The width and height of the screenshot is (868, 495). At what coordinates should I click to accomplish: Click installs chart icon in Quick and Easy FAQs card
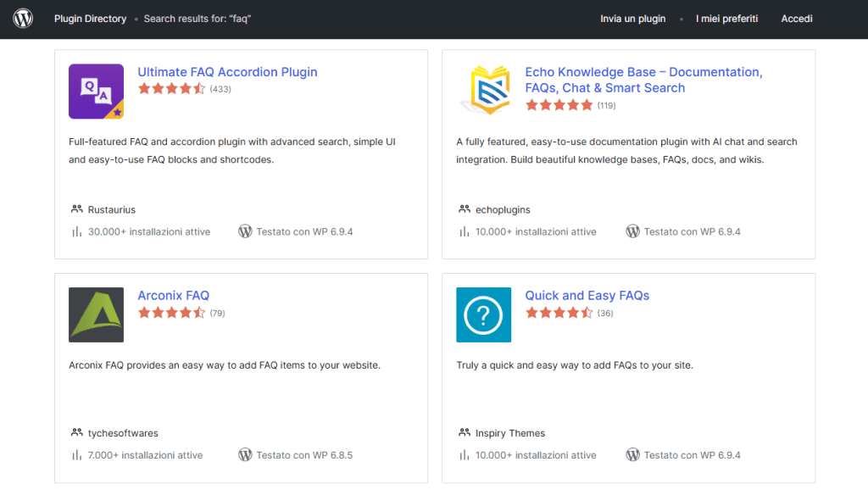pos(464,455)
